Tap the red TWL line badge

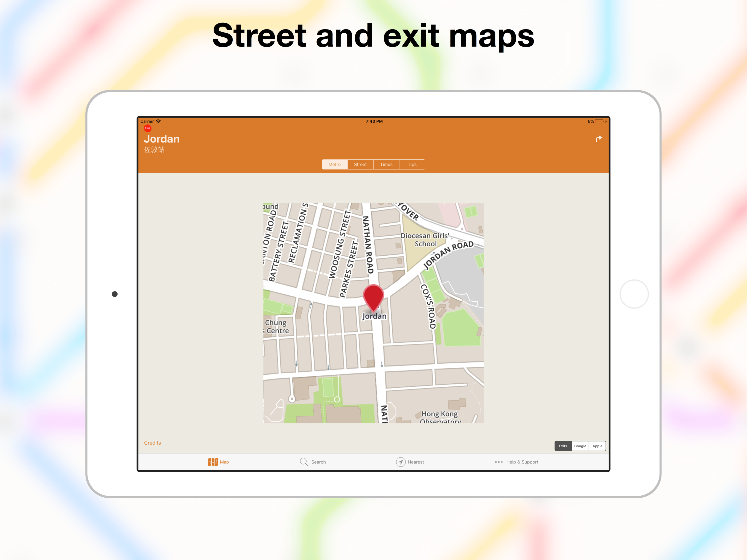148,128
